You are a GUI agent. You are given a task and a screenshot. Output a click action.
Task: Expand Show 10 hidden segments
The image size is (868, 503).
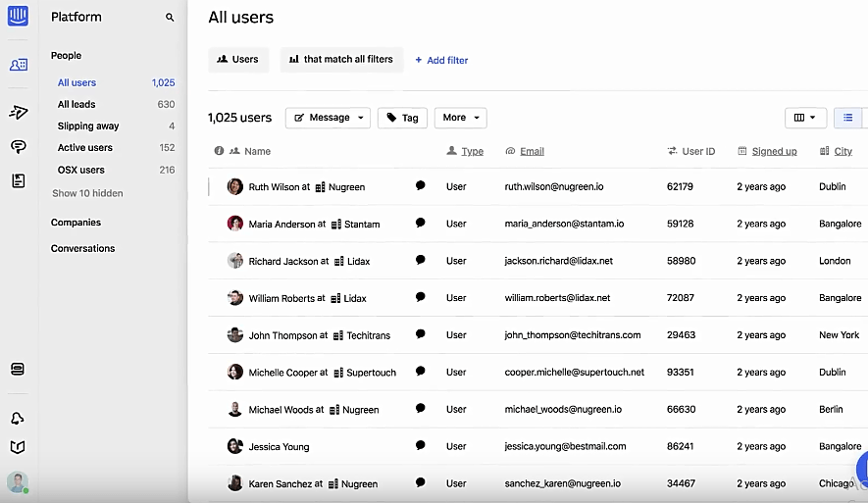pos(87,193)
